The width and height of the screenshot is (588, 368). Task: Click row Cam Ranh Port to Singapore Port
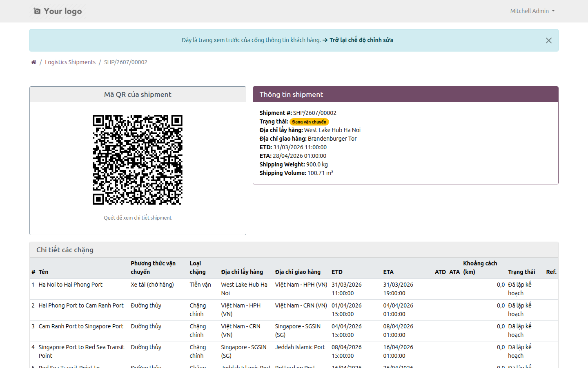[x=294, y=331]
